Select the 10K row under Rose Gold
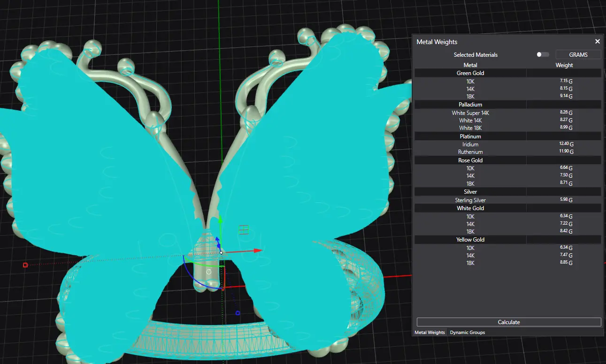The image size is (606, 364). click(508, 168)
